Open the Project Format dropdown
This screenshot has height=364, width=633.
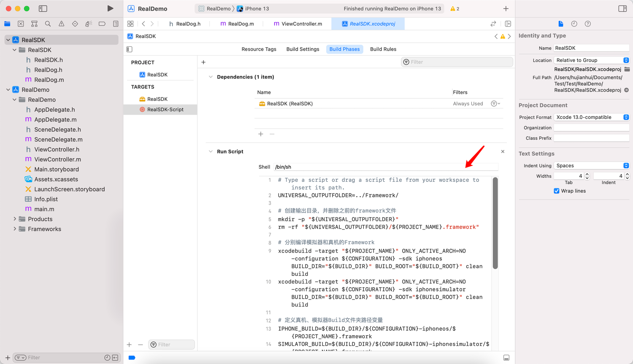pyautogui.click(x=592, y=117)
